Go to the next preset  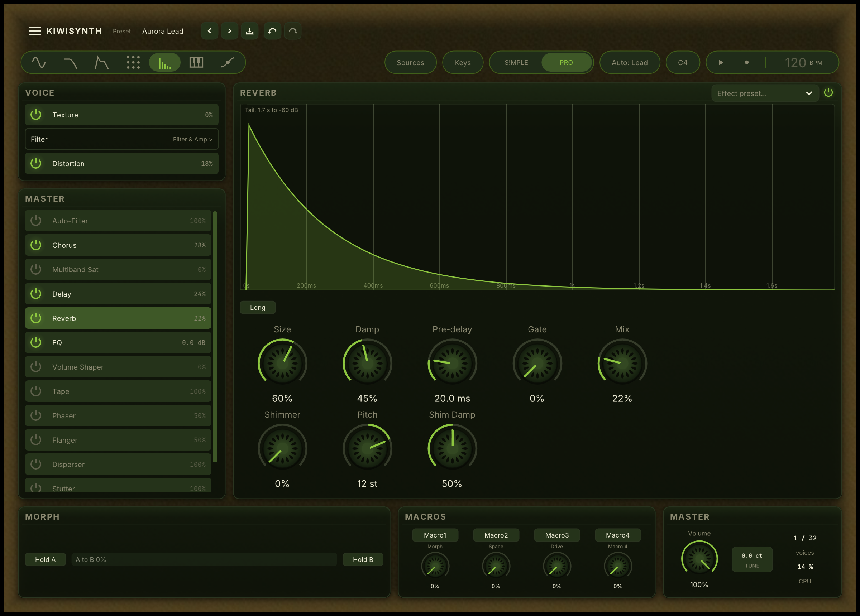pyautogui.click(x=229, y=31)
